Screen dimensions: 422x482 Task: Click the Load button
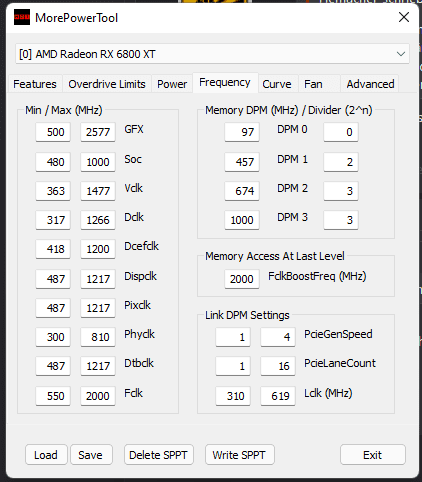(x=46, y=455)
